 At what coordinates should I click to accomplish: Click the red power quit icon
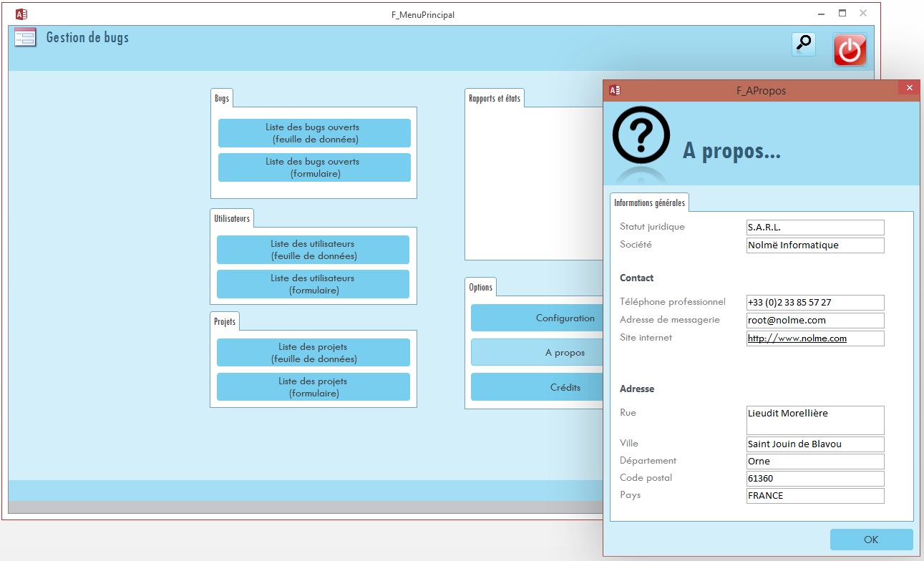point(850,50)
